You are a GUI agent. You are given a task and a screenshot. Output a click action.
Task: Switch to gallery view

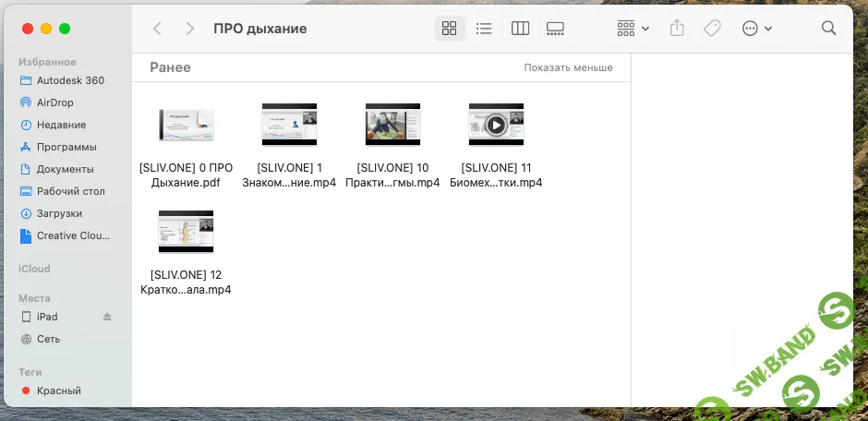(x=555, y=29)
